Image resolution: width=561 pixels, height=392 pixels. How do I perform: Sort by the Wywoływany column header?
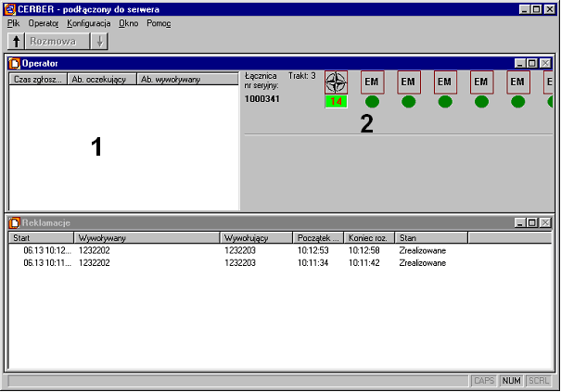tap(147, 238)
